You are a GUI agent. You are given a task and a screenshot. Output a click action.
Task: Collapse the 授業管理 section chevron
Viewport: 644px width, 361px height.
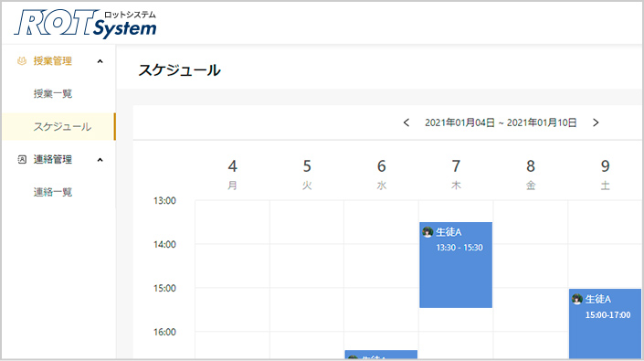(x=100, y=61)
